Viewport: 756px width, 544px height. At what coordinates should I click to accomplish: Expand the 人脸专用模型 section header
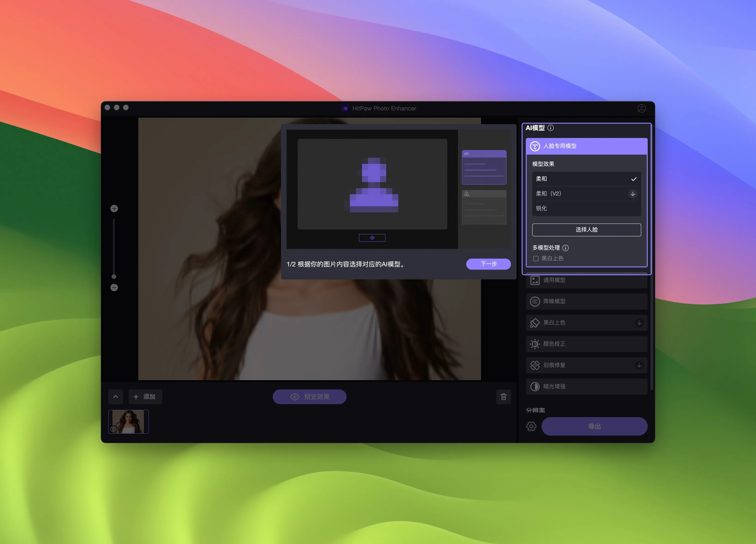586,146
